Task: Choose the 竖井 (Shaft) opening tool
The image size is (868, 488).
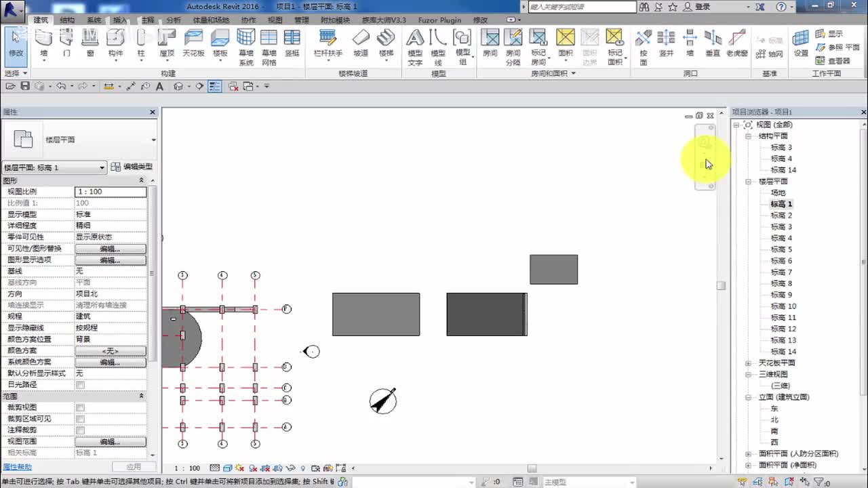Action: 667,43
